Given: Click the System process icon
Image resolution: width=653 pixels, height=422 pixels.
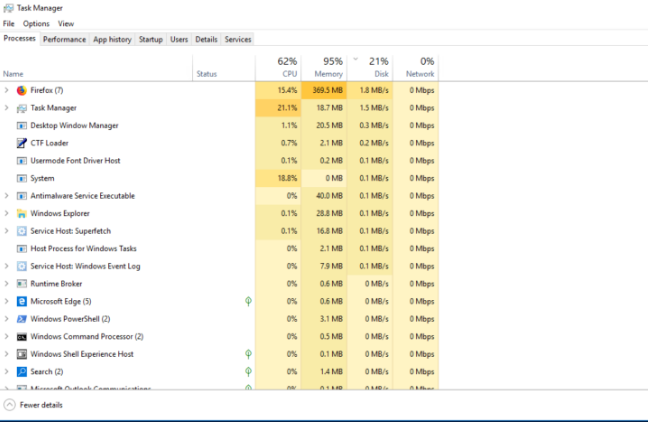Looking at the screenshot, I should pos(22,178).
